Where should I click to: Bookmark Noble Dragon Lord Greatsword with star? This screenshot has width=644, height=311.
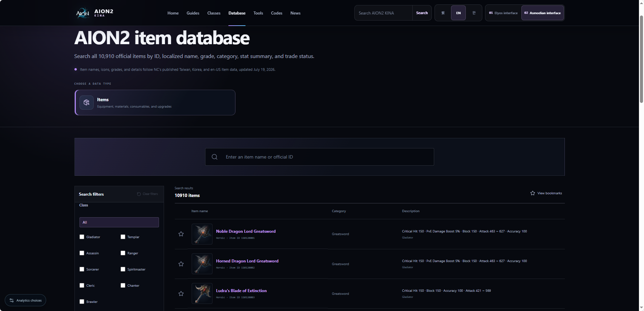[181, 234]
